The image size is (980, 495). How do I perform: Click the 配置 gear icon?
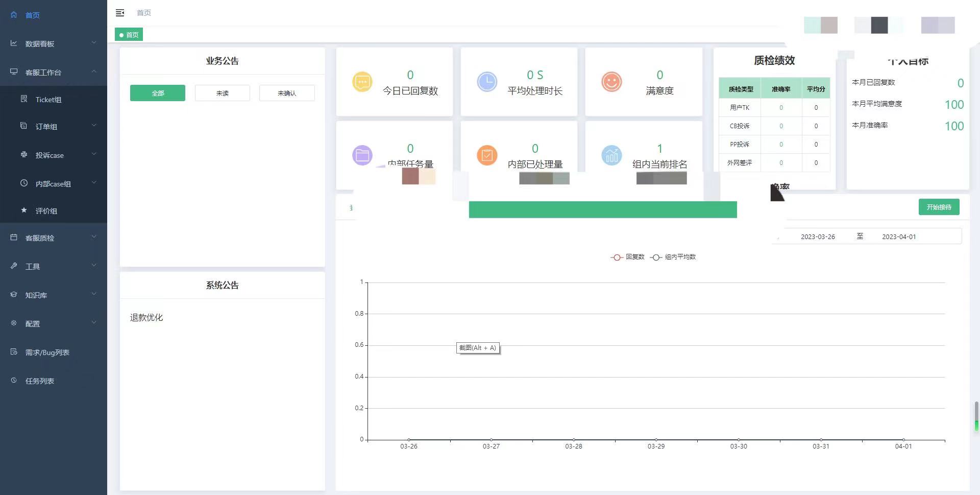[14, 323]
